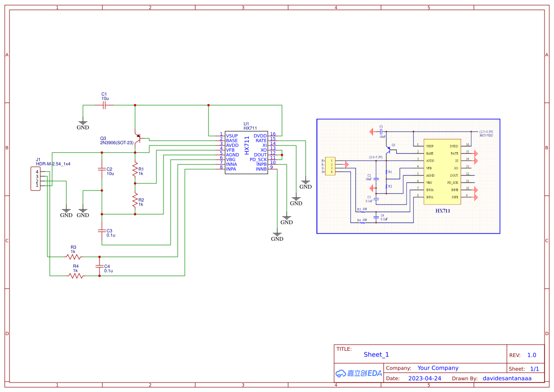This screenshot has height=392, width=554.
Task: Select resistor R2 symbol
Action: (135, 199)
